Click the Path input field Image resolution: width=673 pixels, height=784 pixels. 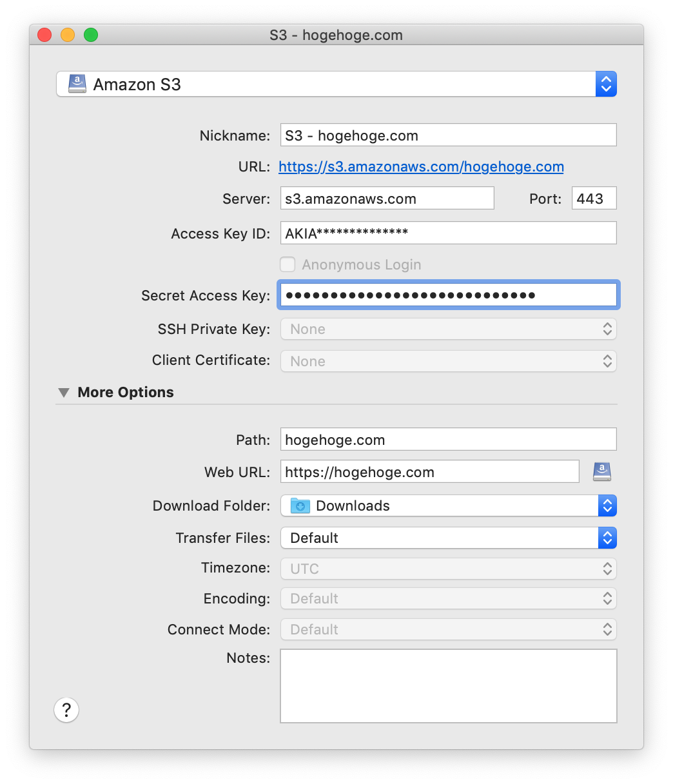(x=449, y=440)
